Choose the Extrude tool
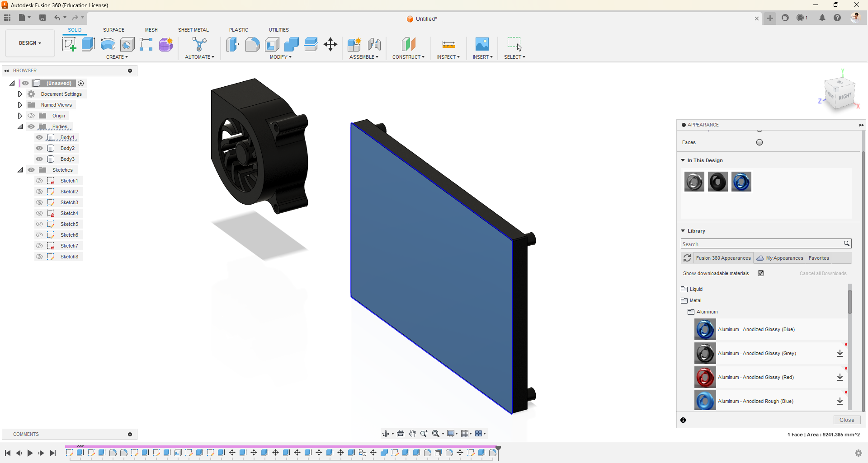 click(x=88, y=44)
